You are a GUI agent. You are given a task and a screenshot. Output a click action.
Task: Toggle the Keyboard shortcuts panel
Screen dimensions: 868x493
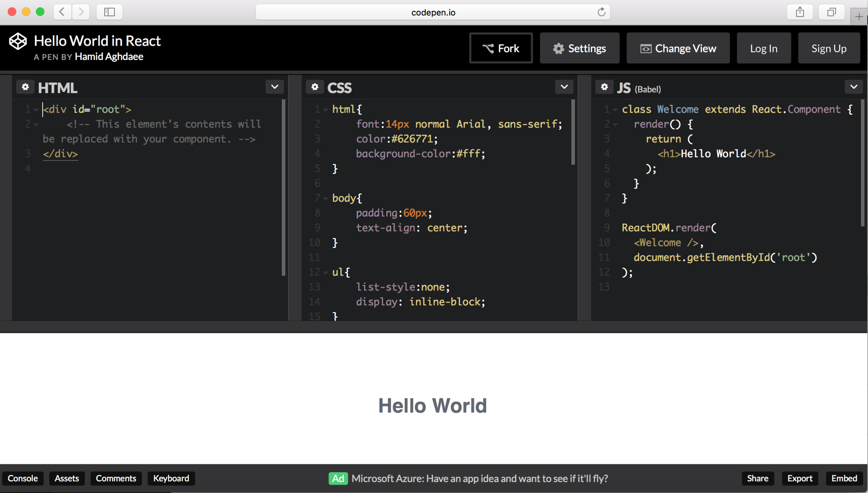(171, 478)
